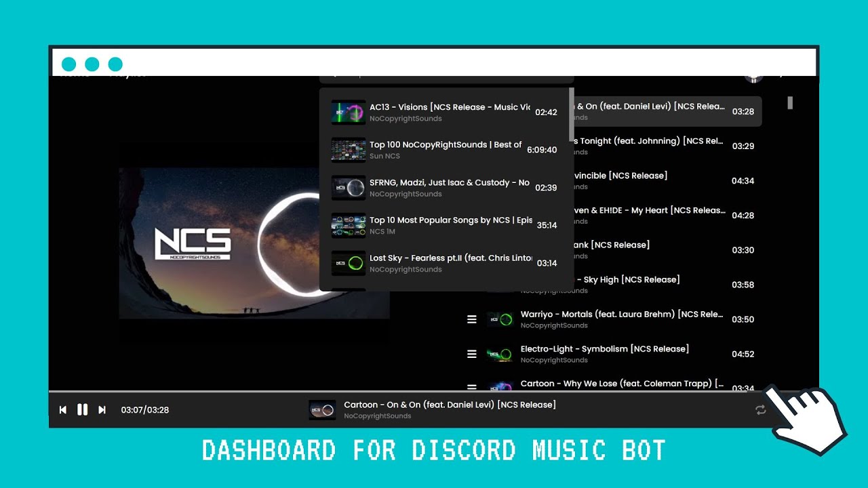Screen dimensions: 868x488
Task: Click Electro-Light - Symbolism queue thumbnail
Action: [500, 354]
